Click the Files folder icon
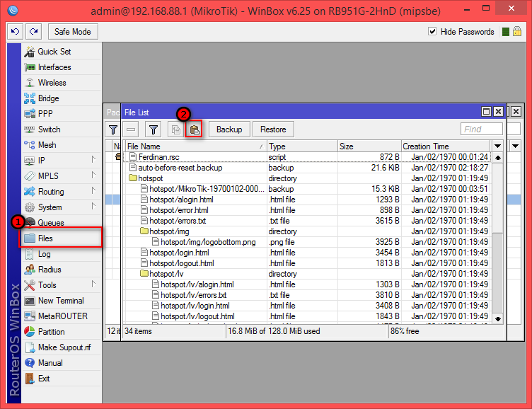Image resolution: width=532 pixels, height=409 pixels. coord(30,238)
